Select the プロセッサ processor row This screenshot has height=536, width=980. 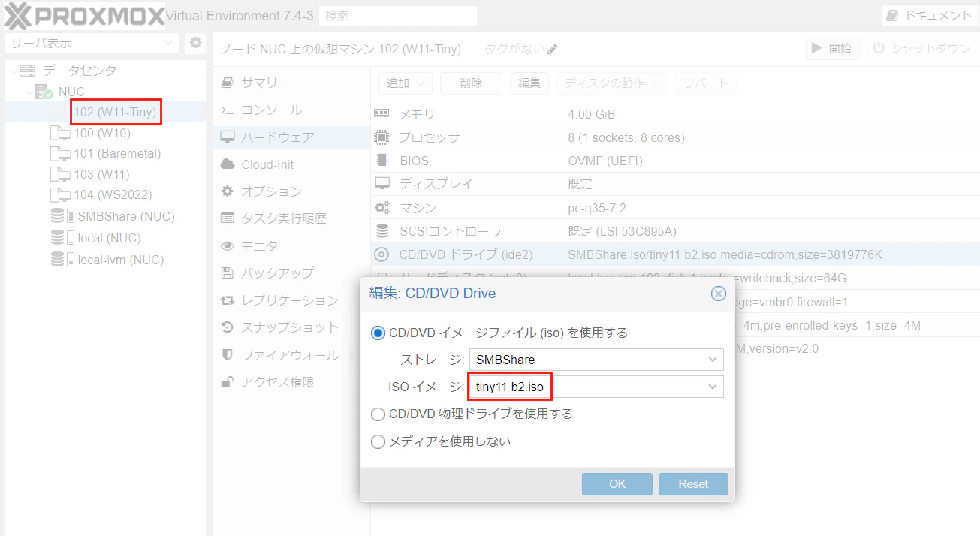pos(675,137)
